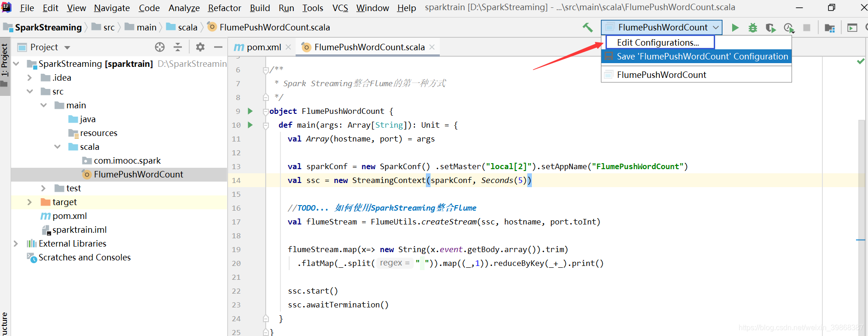Expand the .idea folder

click(x=29, y=77)
